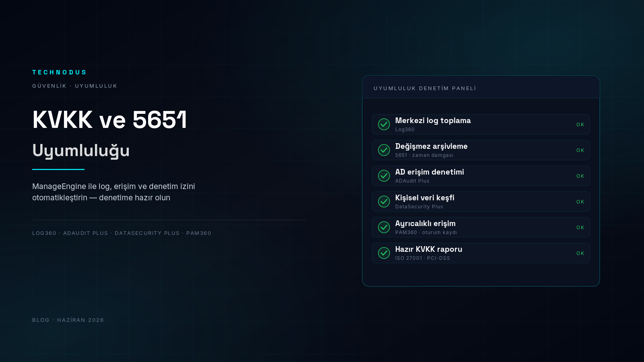
Task: Click the green checkmark beside Merkezi log toplama
Action: click(x=384, y=124)
